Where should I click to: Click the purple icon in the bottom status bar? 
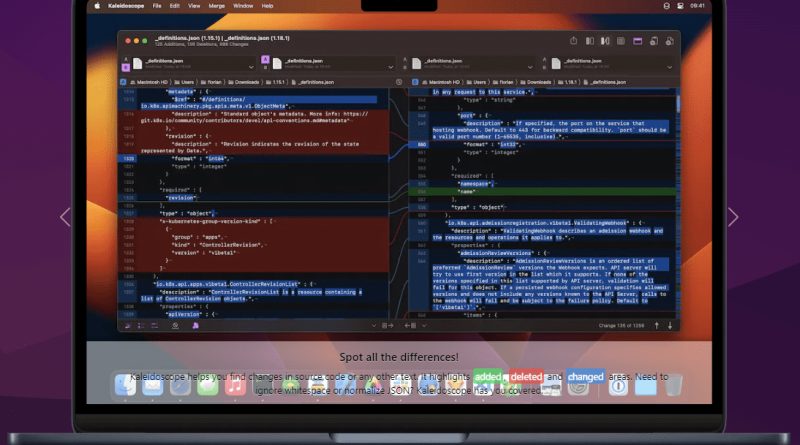pyautogui.click(x=195, y=326)
